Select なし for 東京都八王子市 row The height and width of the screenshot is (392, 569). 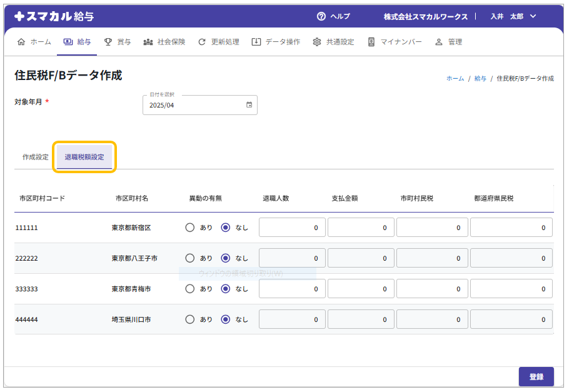(226, 258)
